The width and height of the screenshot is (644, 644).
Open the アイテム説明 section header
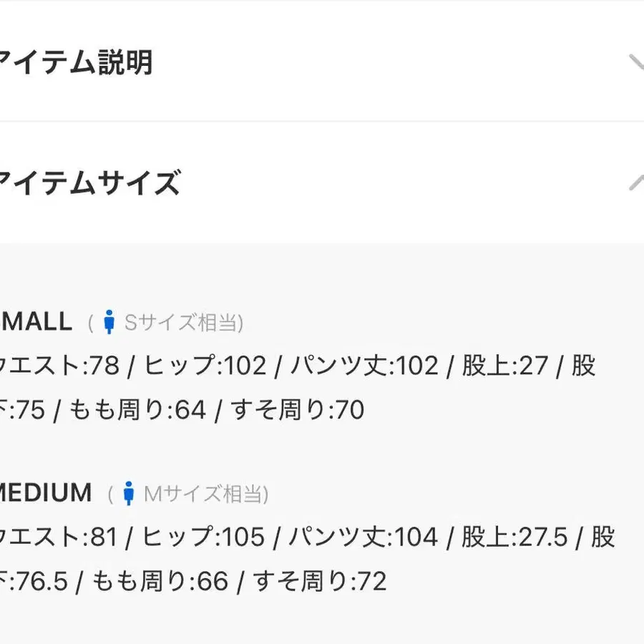click(75, 63)
